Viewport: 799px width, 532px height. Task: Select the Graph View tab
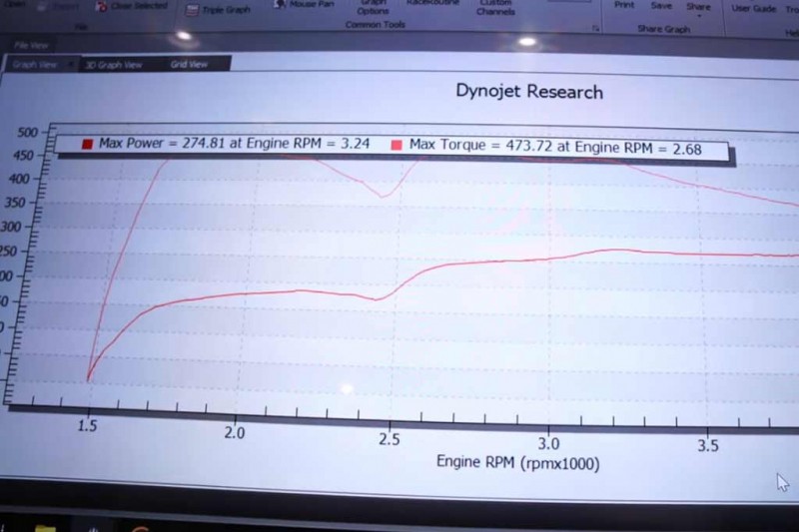click(x=35, y=65)
